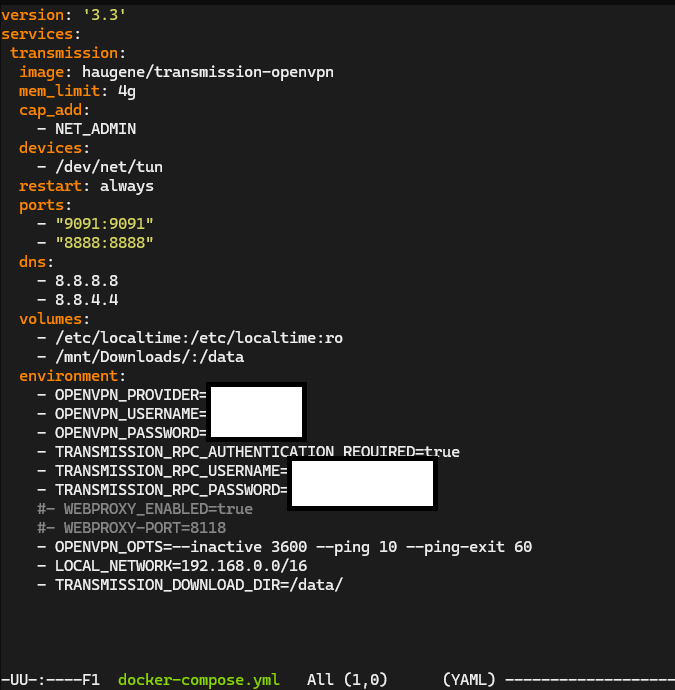Click the OPENVPN_PROVIDER= variable

click(131, 395)
